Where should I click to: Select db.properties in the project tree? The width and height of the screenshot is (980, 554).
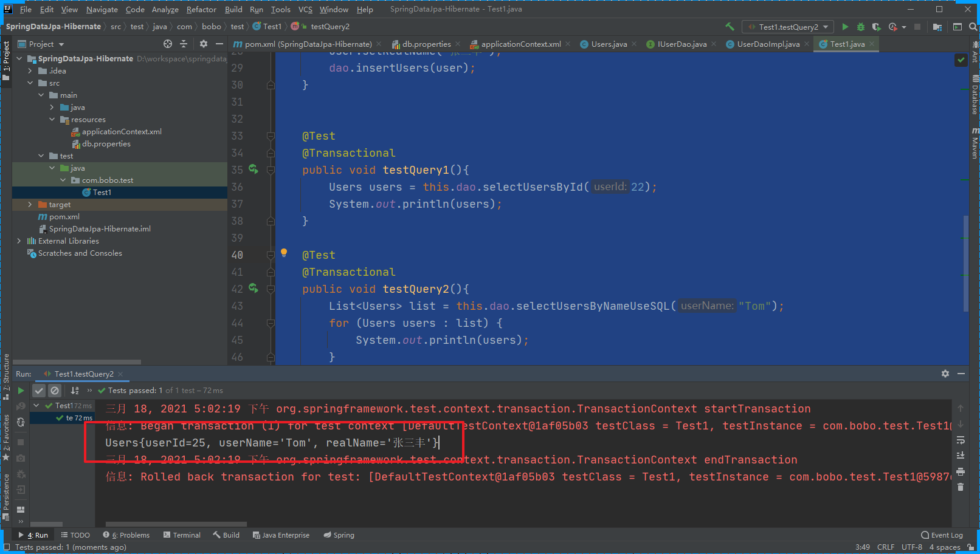(x=106, y=144)
